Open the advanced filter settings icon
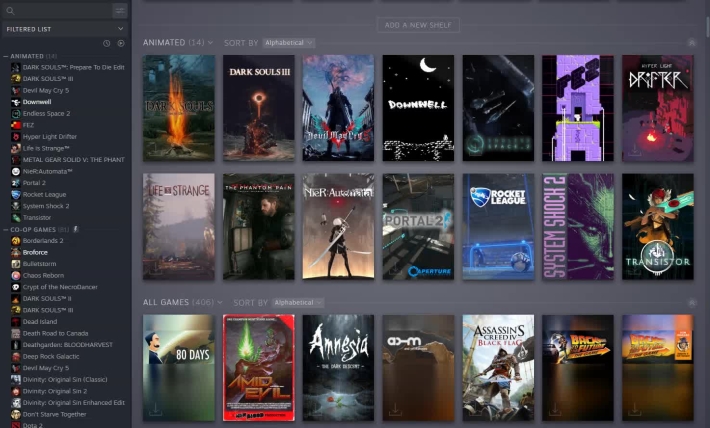710x428 pixels. pyautogui.click(x=120, y=10)
